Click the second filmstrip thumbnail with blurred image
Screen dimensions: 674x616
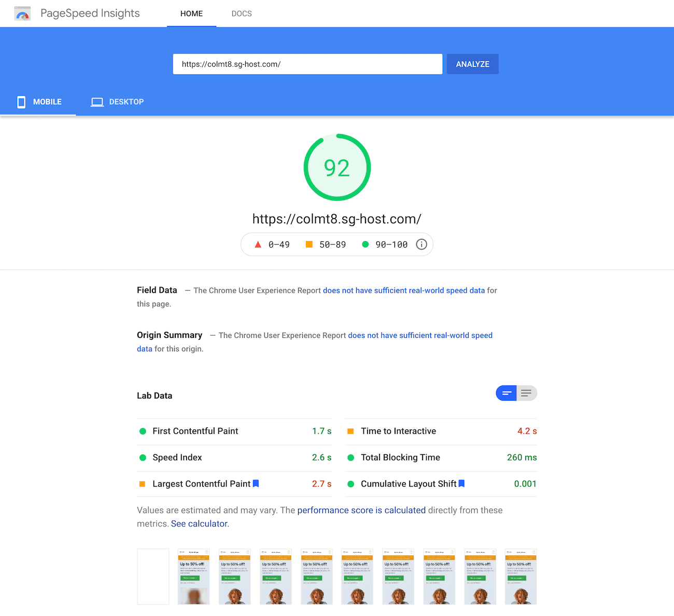click(x=194, y=577)
